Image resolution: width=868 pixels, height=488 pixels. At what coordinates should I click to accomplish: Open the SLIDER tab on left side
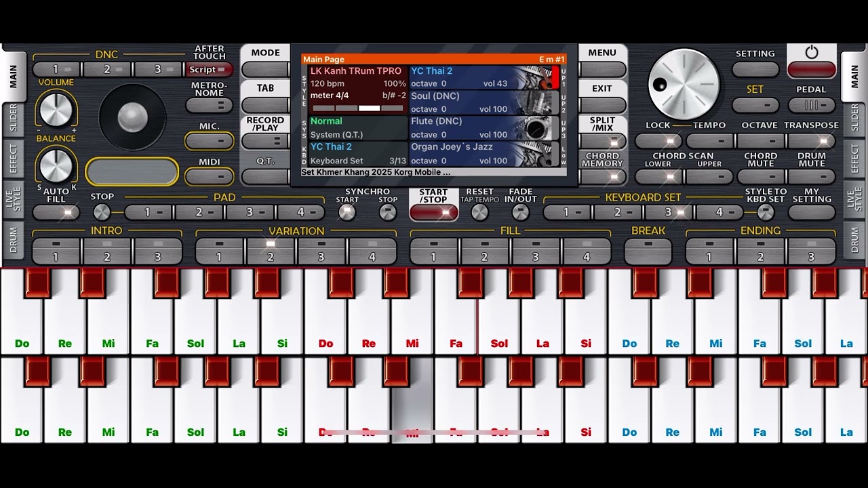click(13, 118)
